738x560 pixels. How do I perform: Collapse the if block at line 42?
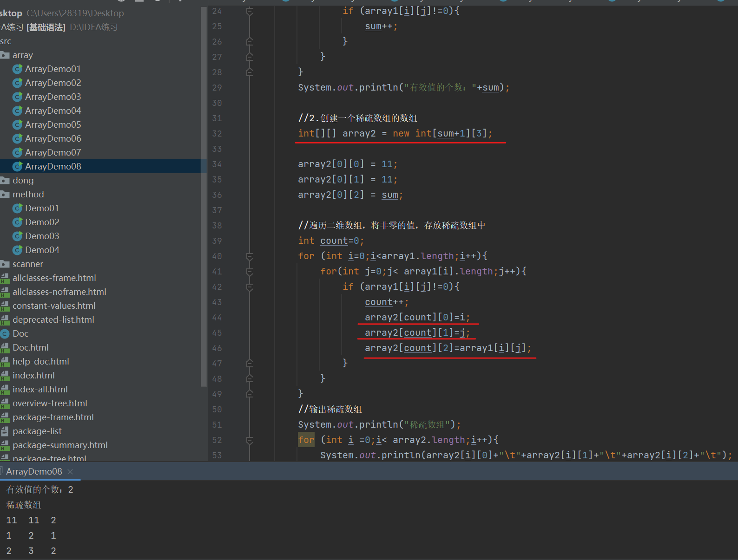250,287
